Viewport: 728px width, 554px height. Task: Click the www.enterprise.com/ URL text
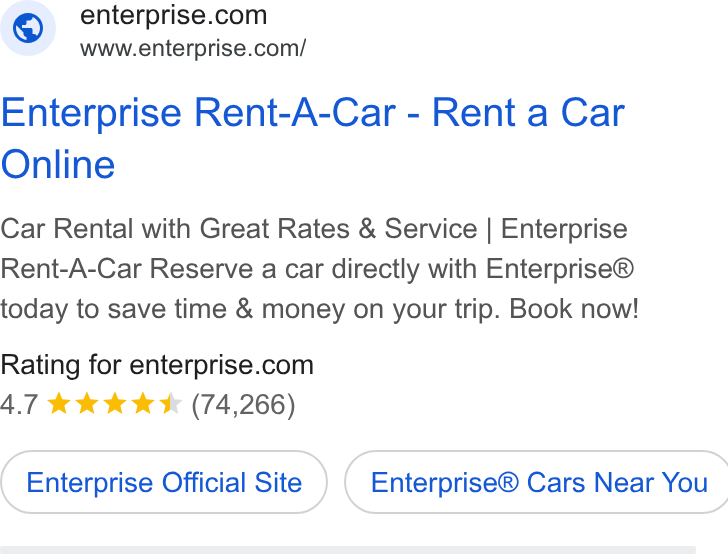pos(193,49)
